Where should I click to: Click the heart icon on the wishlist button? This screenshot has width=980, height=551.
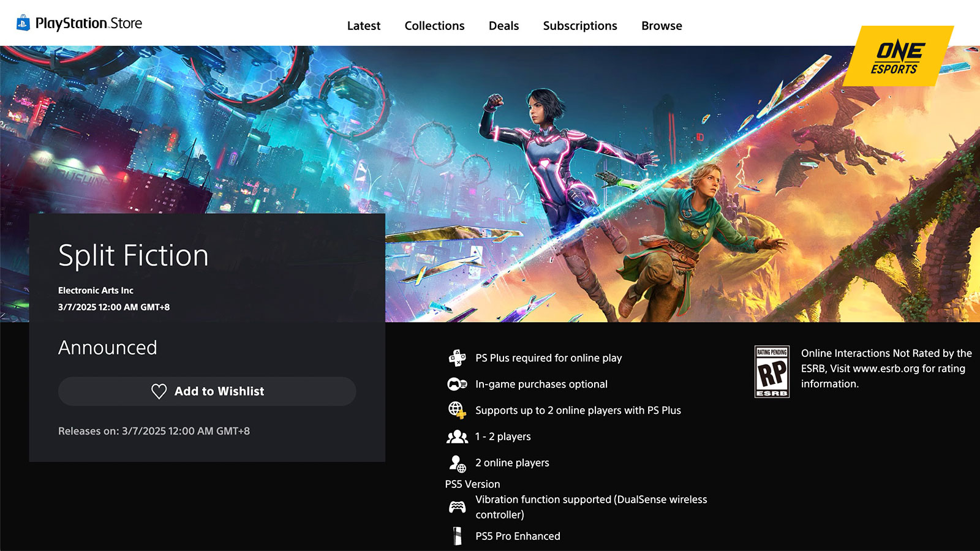[x=159, y=391]
